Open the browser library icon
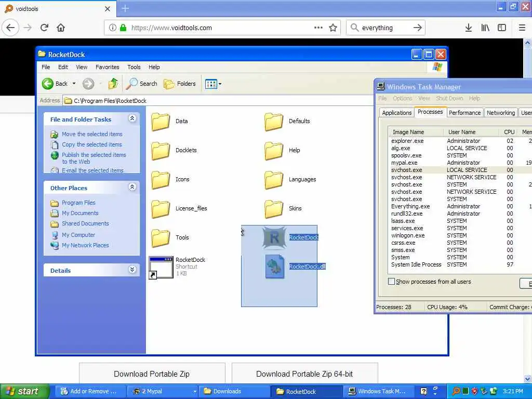The image size is (532, 399). tap(485, 28)
